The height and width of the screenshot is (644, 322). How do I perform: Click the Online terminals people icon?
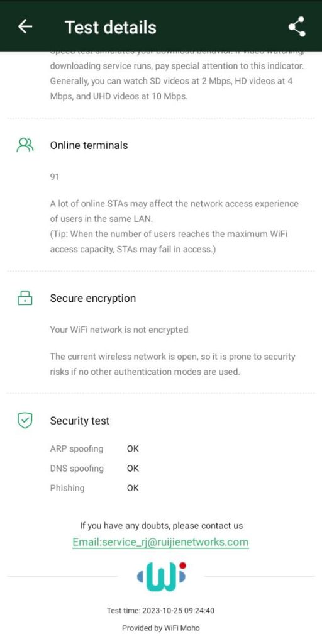(25, 145)
